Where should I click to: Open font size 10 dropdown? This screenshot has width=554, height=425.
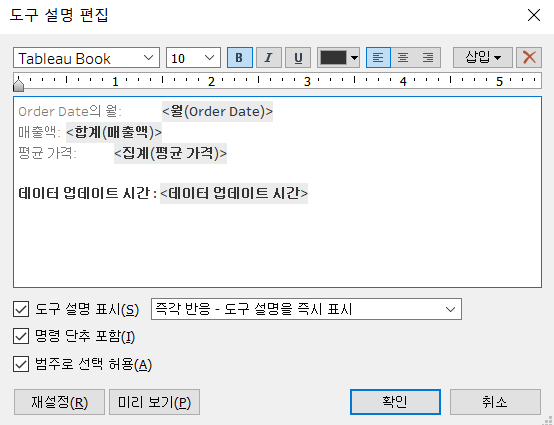[193, 58]
